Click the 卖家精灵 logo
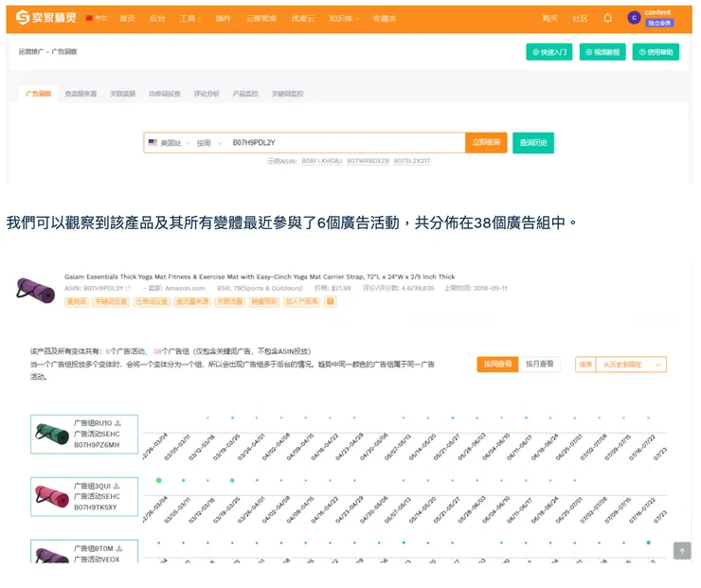701x588 pixels. click(x=46, y=18)
